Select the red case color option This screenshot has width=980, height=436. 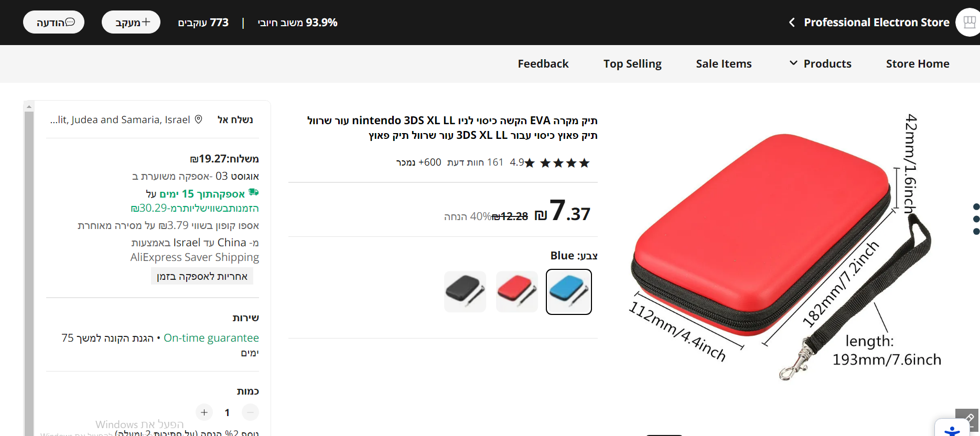(517, 292)
